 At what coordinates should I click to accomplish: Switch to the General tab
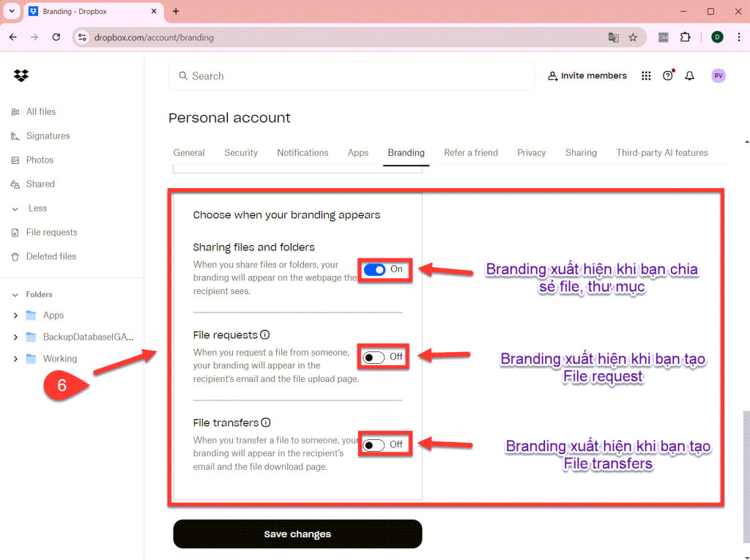point(189,152)
